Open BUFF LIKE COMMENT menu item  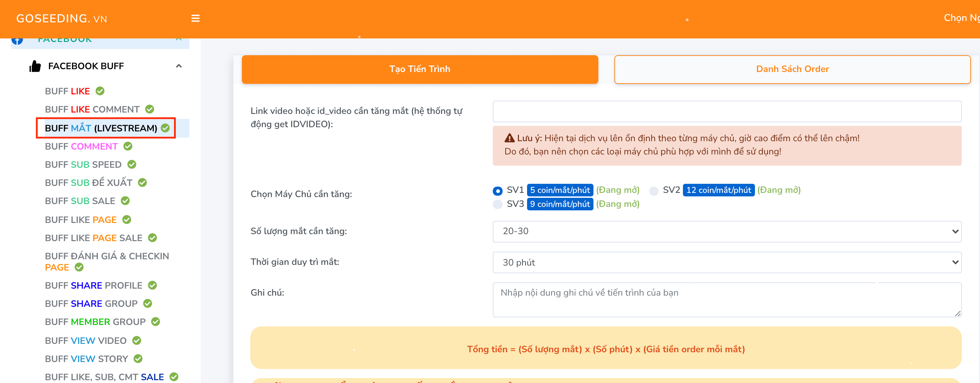[x=92, y=109]
